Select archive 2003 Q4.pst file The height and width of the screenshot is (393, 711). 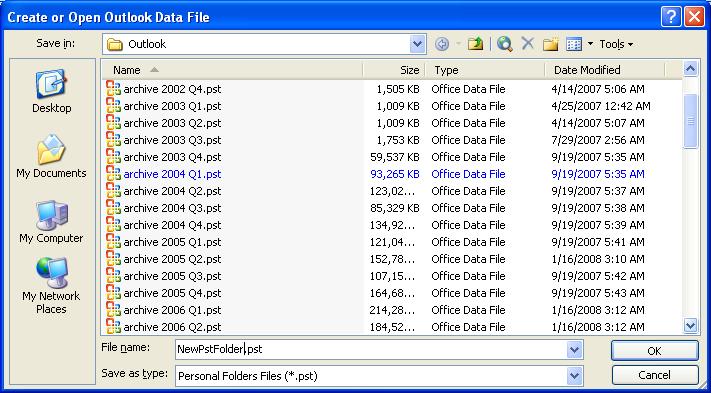click(172, 157)
